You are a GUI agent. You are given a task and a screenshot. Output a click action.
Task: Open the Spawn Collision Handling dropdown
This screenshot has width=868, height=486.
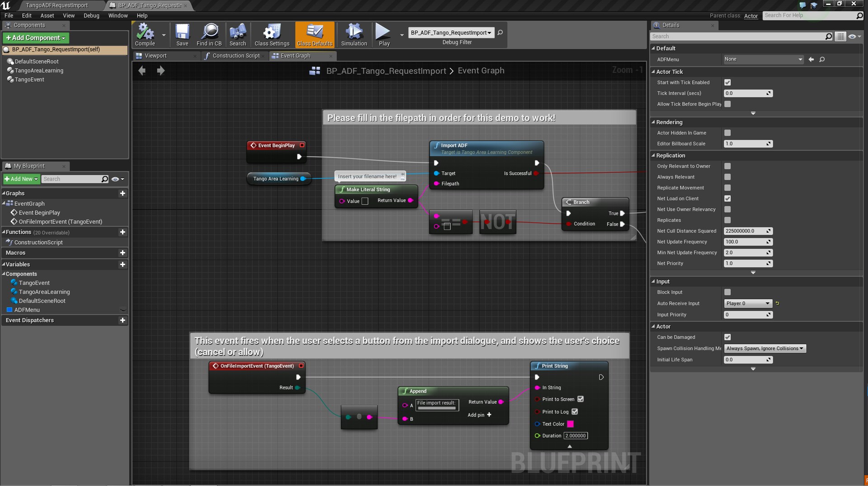[x=764, y=348]
